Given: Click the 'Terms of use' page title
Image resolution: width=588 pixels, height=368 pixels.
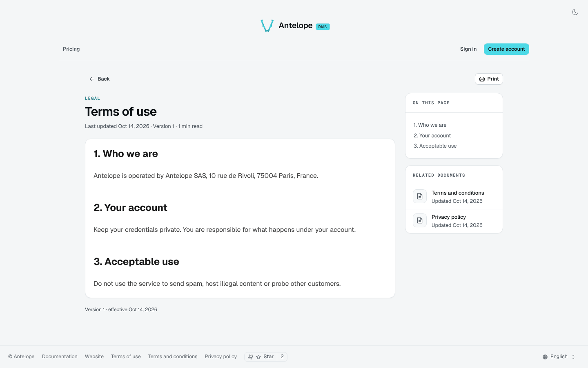Looking at the screenshot, I should (x=121, y=112).
